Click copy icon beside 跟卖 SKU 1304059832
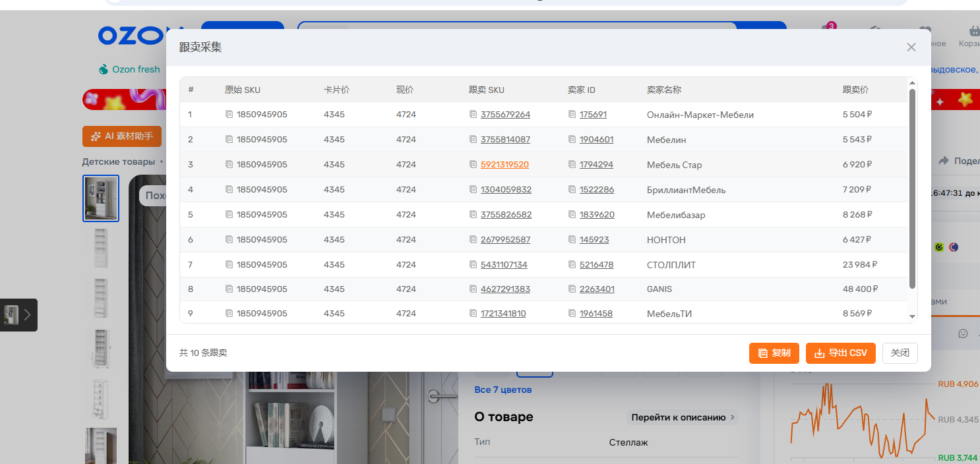Viewport: 980px width, 464px height. click(x=473, y=190)
